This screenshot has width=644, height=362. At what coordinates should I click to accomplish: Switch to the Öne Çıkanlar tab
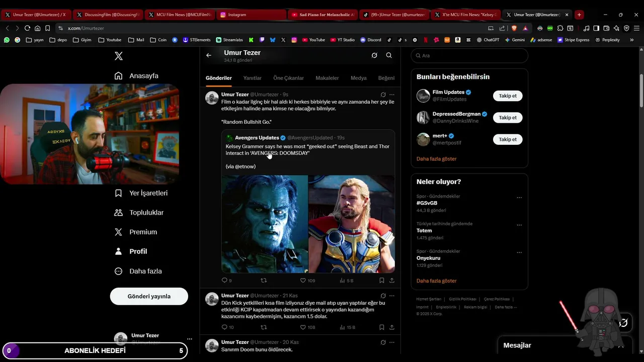pyautogui.click(x=288, y=78)
